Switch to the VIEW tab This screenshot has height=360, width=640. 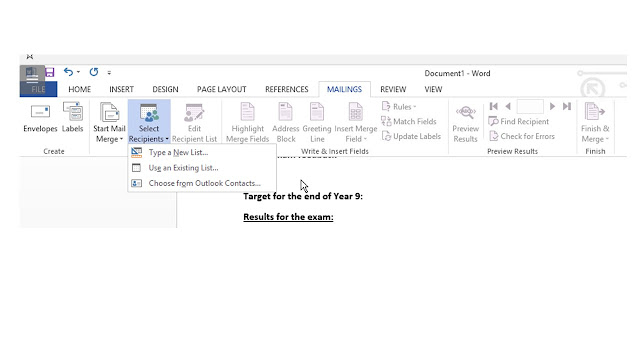(x=433, y=89)
